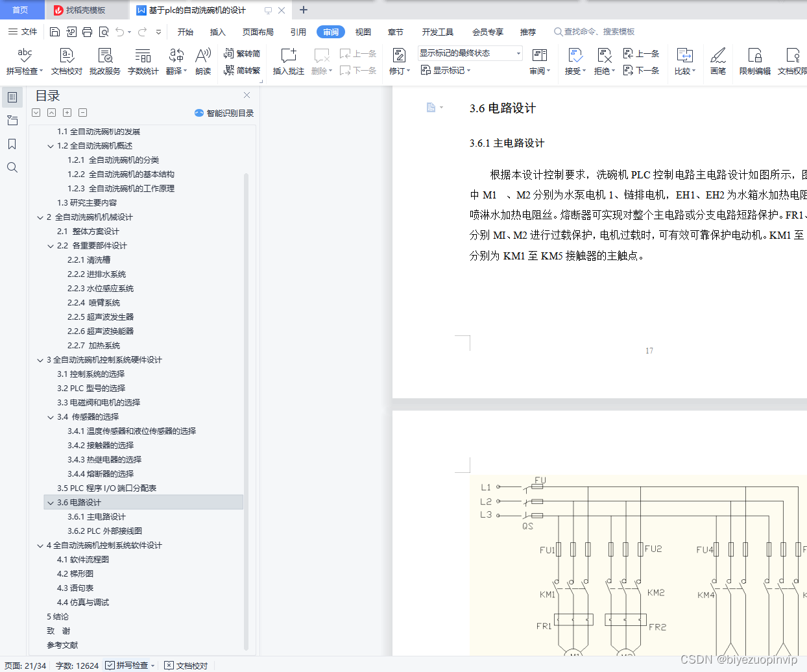
Task: Open the document compare tool
Action: (684, 62)
